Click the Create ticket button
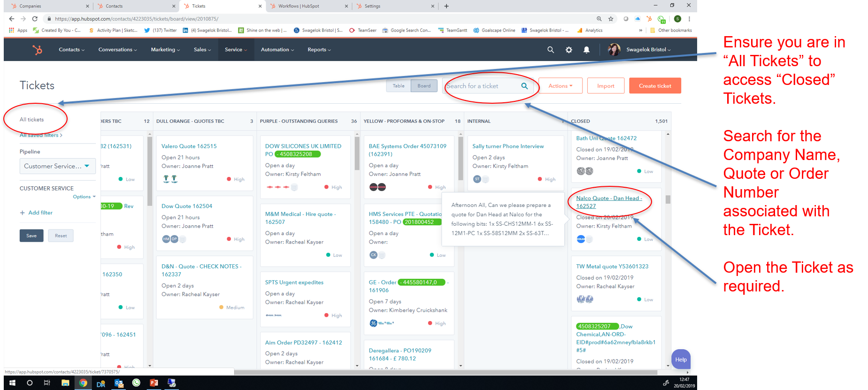 [655, 86]
